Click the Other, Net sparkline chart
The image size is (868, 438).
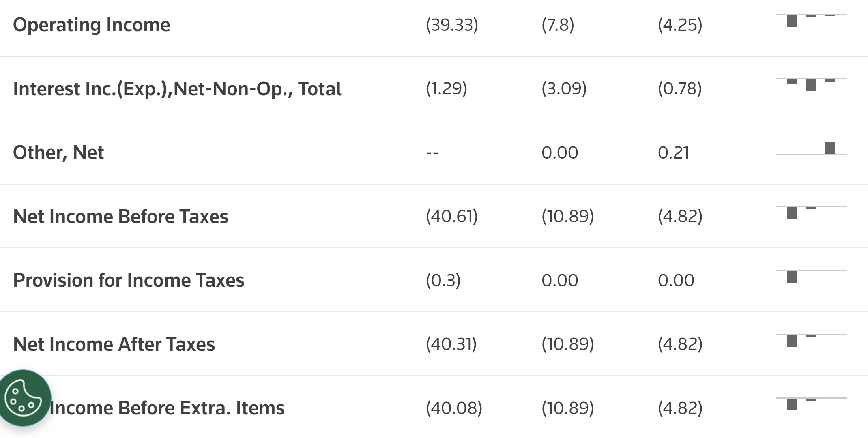(810, 148)
